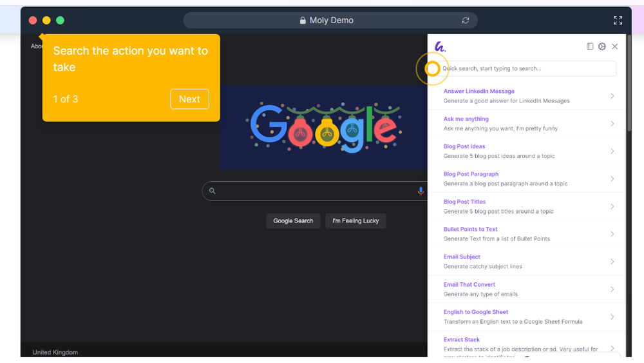Click 'Generate any type of emails' description

coord(480,294)
